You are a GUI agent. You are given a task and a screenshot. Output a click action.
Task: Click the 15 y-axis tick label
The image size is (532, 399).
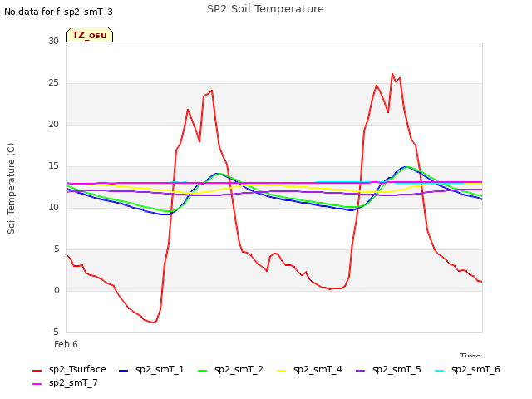[53, 166]
